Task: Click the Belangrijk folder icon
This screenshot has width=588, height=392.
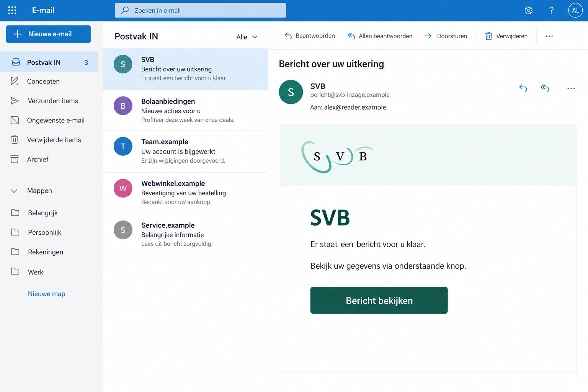Action: (x=15, y=212)
